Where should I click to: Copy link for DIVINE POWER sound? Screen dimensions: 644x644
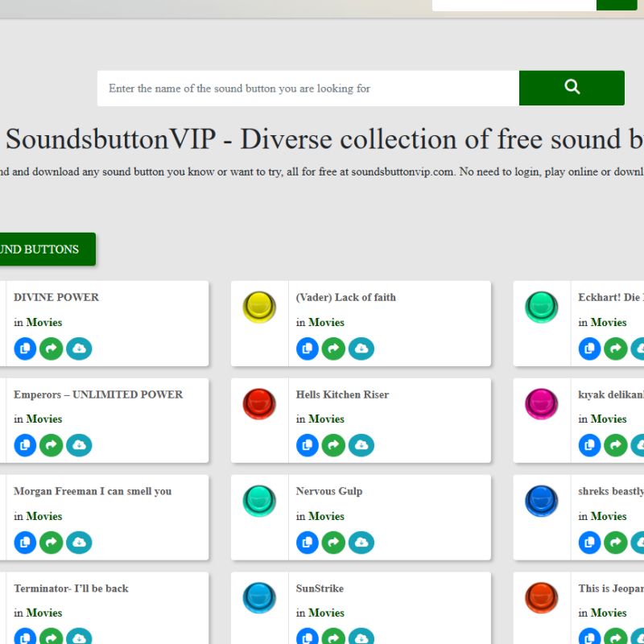click(25, 349)
